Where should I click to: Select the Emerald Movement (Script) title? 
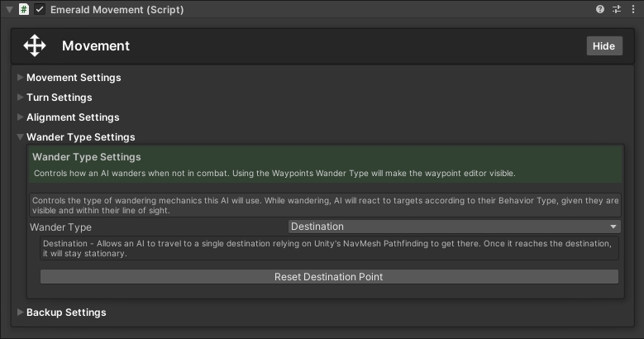pos(117,10)
